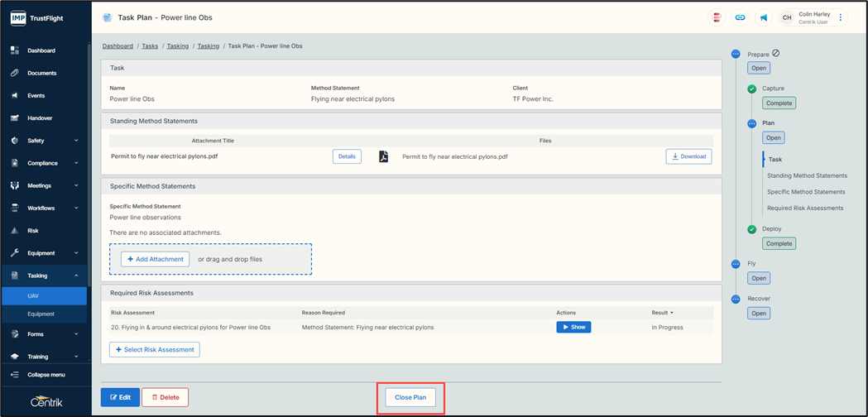This screenshot has height=417, width=868.
Task: Click the Risk warning triangle icon
Action: point(15,231)
